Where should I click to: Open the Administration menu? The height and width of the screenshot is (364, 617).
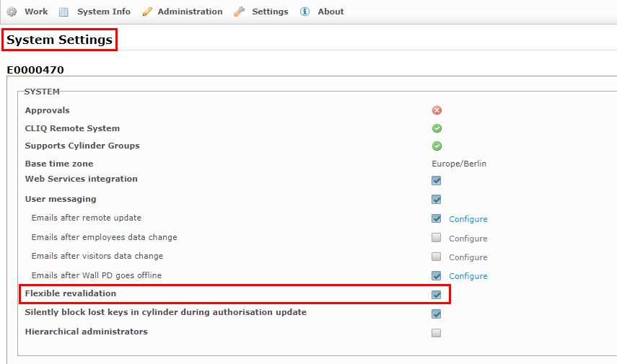190,12
